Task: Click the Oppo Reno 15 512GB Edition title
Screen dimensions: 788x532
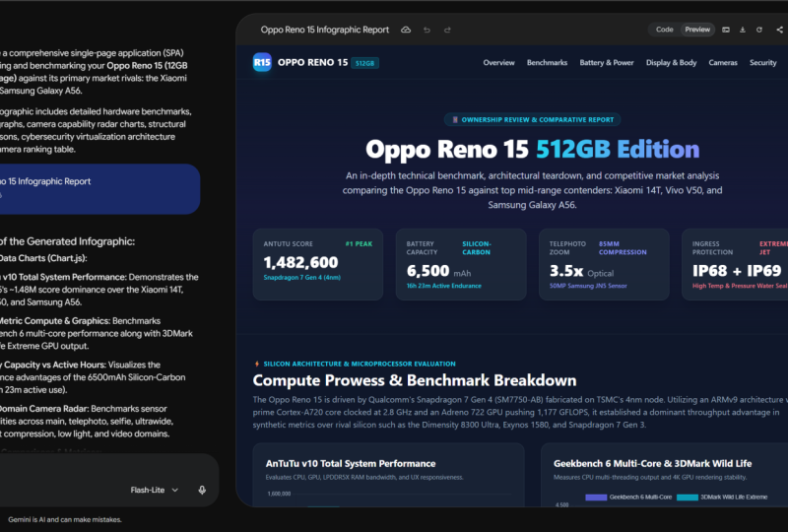Action: 532,150
